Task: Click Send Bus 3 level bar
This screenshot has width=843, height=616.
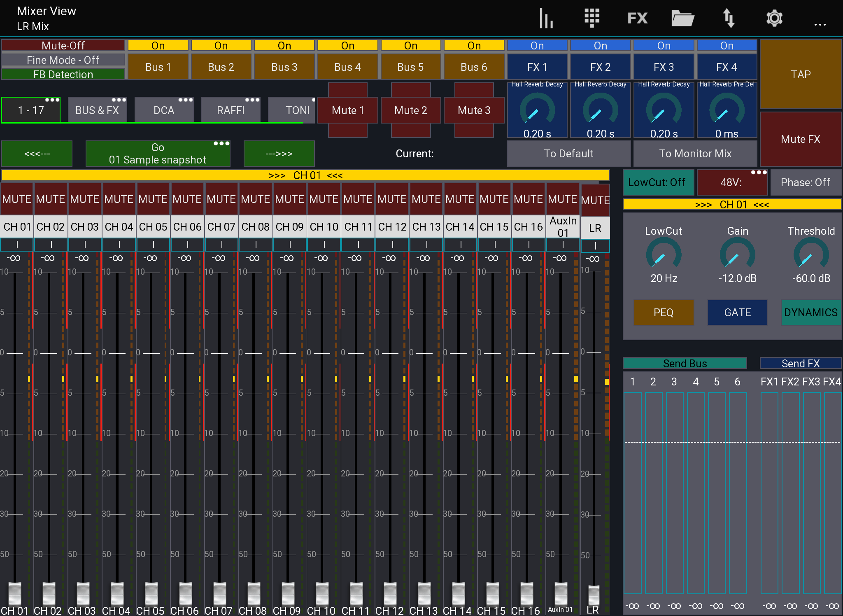Action: tap(674, 493)
